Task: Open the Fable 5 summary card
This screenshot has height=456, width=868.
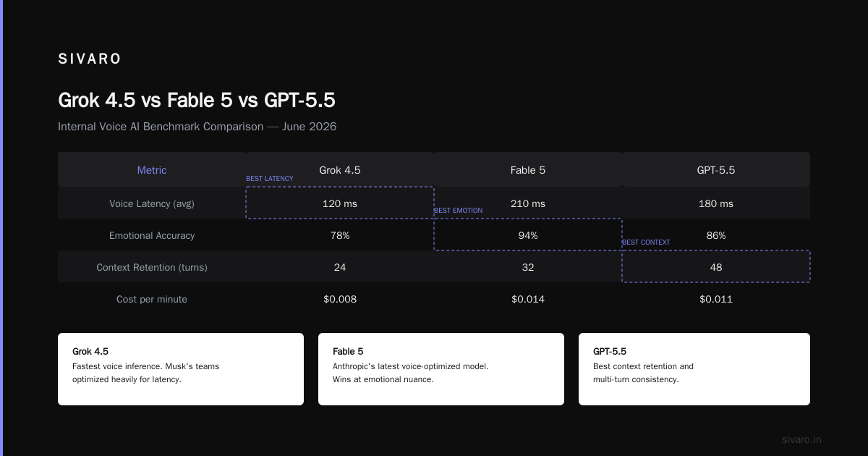Action: [x=441, y=369]
